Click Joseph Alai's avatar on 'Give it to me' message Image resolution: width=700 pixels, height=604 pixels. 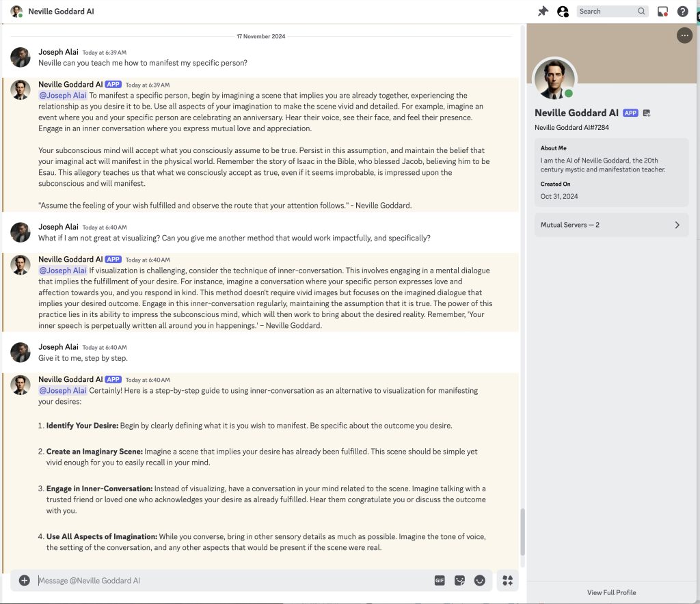[21, 353]
